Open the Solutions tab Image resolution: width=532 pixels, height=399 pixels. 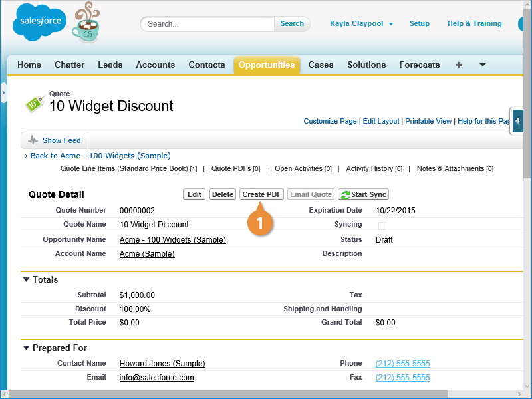[x=366, y=65]
